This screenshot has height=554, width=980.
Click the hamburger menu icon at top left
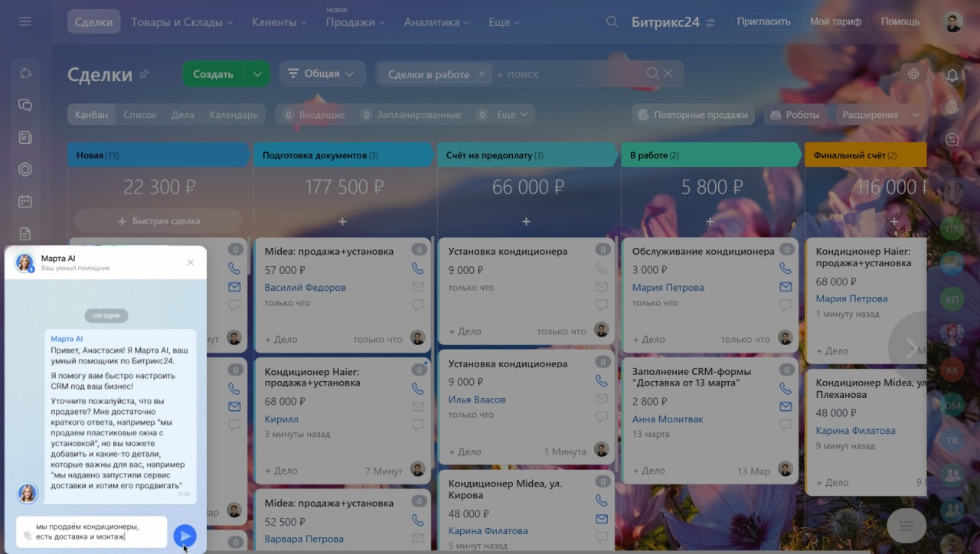coord(25,21)
